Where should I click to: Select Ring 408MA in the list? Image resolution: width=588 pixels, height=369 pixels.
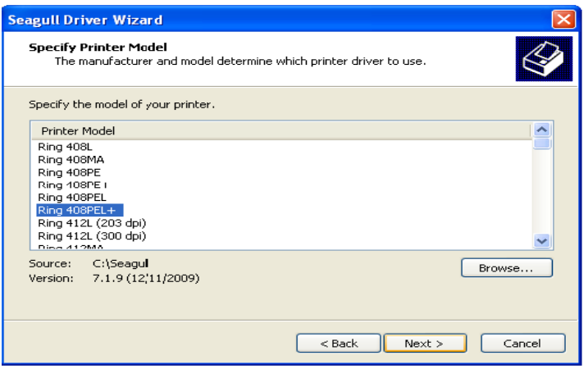[x=71, y=159]
